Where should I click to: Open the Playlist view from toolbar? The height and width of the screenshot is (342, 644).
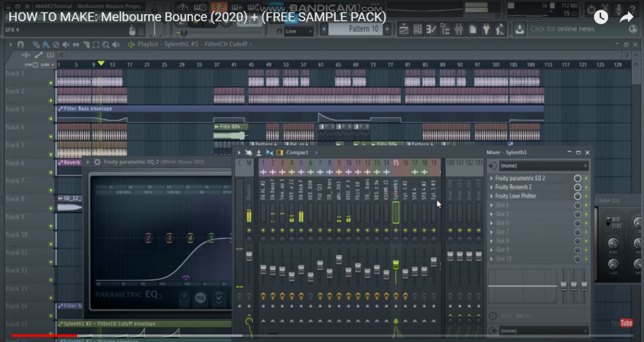coord(404,29)
